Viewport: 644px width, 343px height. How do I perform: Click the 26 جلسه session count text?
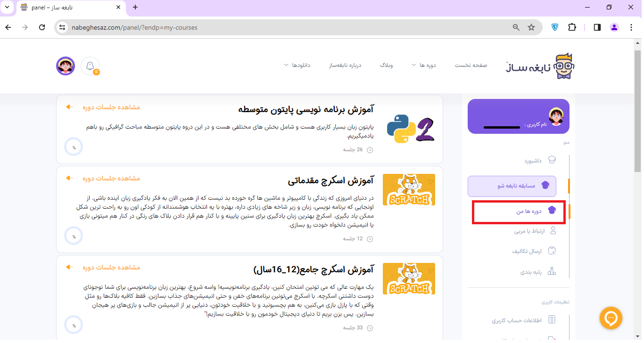coord(353,150)
